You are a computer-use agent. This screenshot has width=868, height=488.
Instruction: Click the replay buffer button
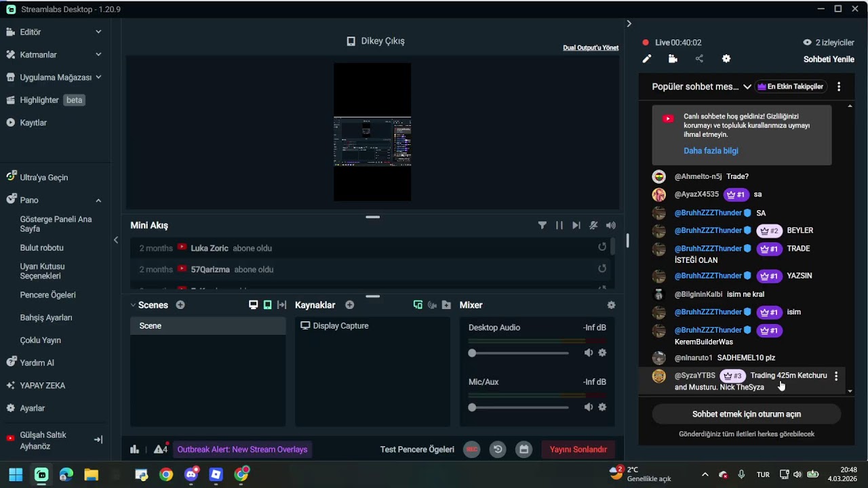point(498,449)
